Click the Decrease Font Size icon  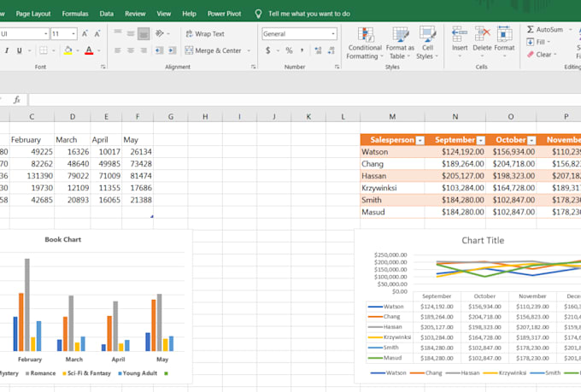(x=97, y=33)
